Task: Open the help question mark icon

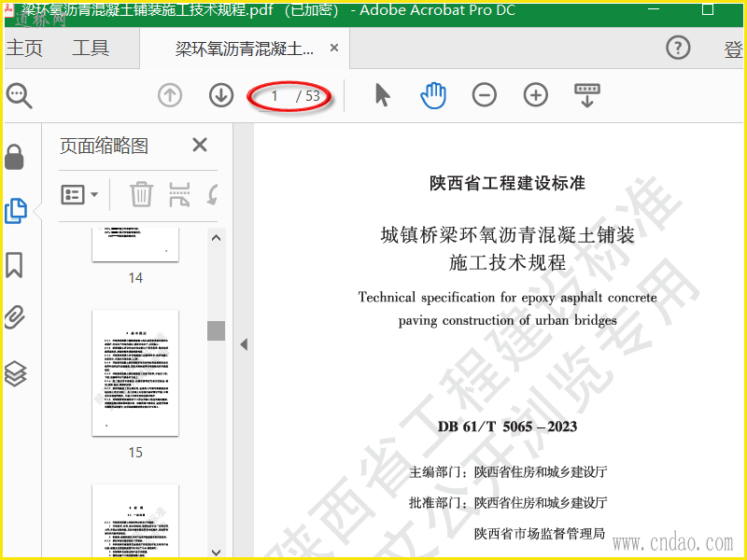Action: pyautogui.click(x=678, y=48)
